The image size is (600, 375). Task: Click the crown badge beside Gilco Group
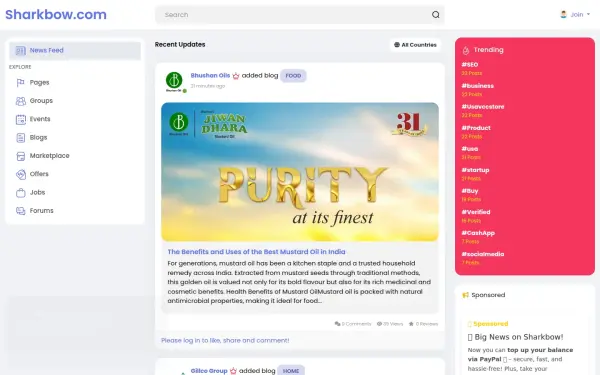coord(233,371)
